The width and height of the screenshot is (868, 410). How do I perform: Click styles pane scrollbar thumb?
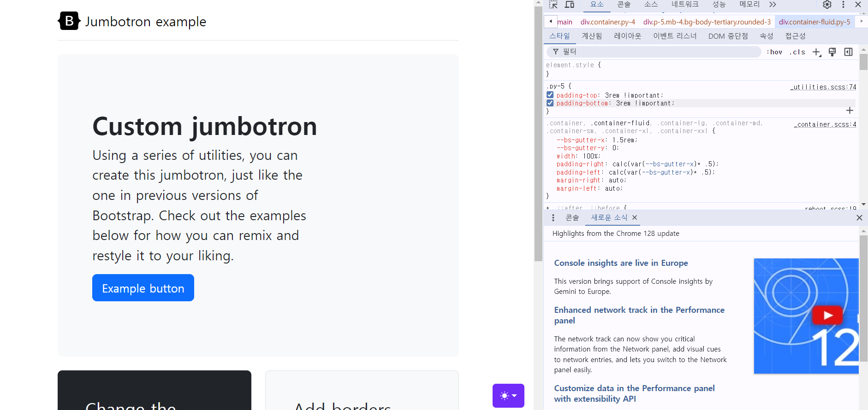863,62
